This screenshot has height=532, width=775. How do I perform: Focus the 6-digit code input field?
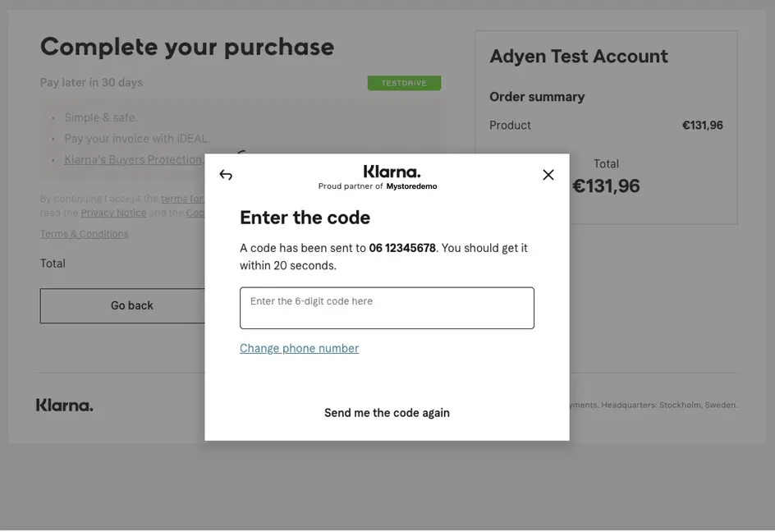[386, 308]
